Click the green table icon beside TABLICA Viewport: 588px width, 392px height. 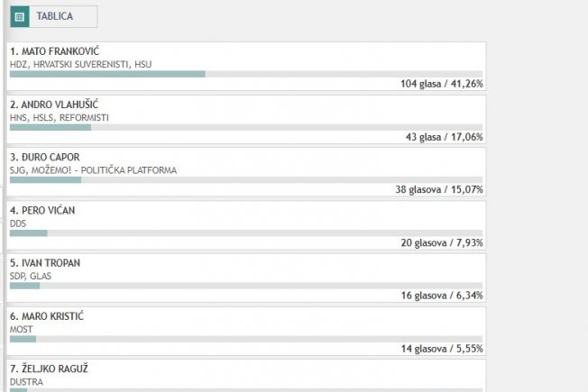click(20, 17)
